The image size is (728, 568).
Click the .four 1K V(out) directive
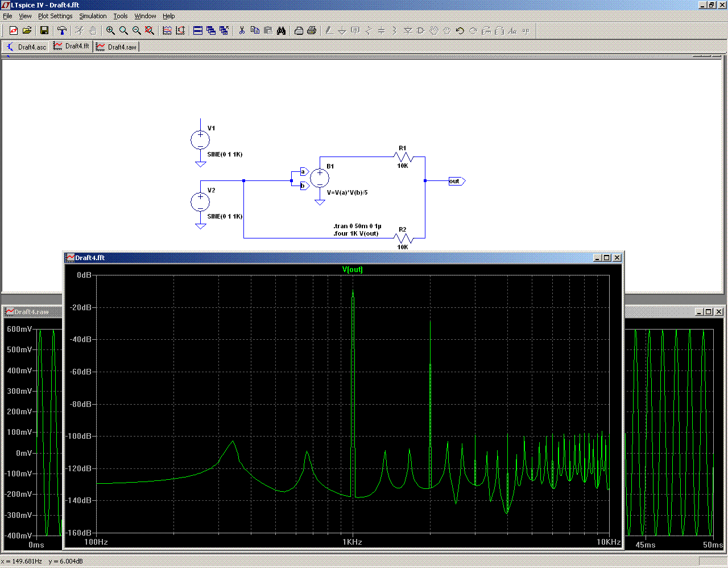pyautogui.click(x=356, y=233)
